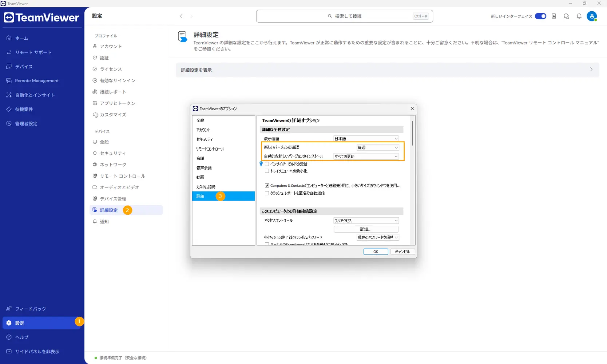This screenshot has width=607, height=364.
Task: Open the chat bubbles icon in the header
Action: (x=567, y=16)
